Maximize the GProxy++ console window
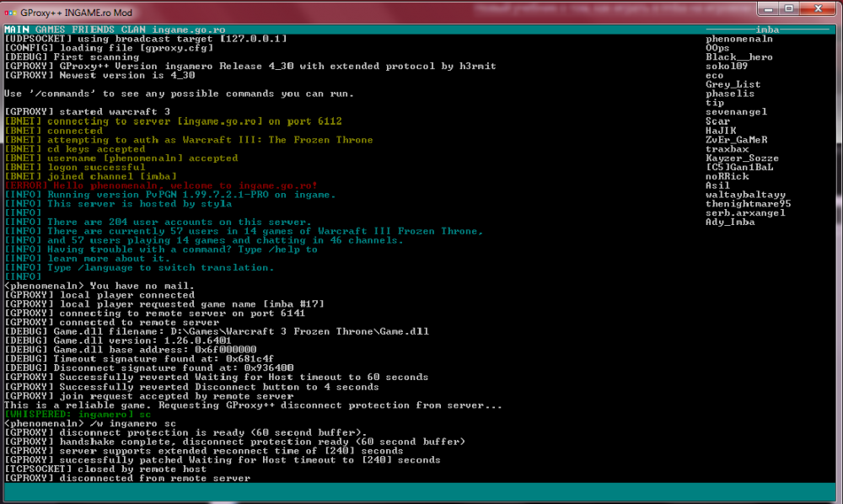 [787, 9]
